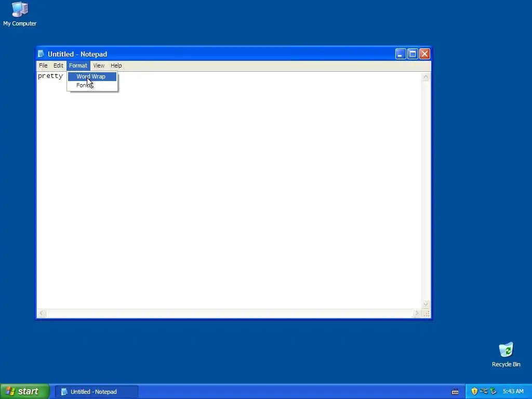532x399 pixels.
Task: Open the Help menu
Action: click(116, 65)
